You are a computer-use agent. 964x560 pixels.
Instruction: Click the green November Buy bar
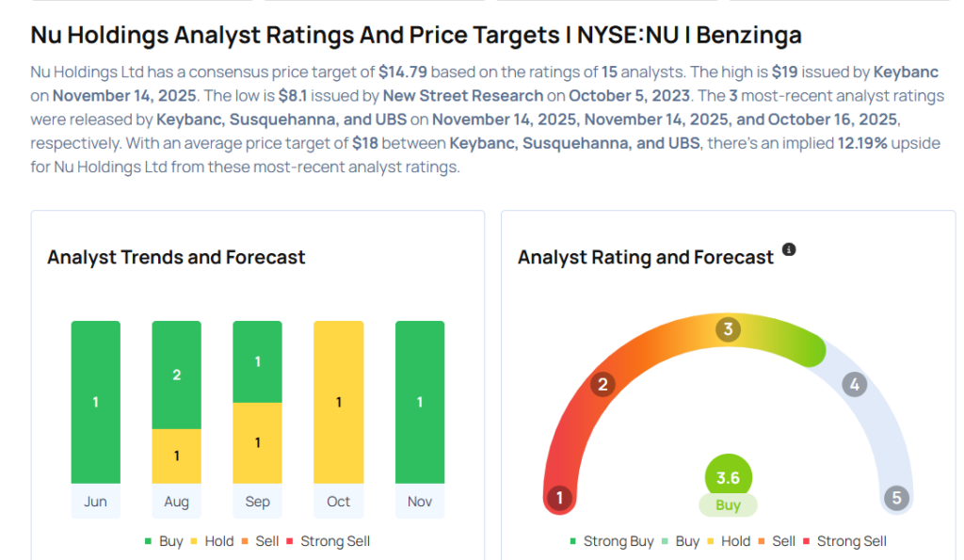tap(420, 402)
